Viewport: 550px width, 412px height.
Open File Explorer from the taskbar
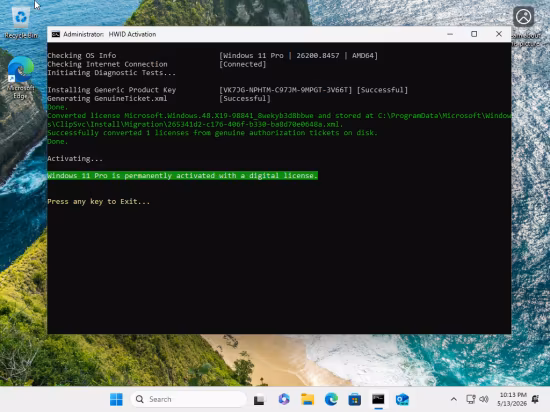(308, 399)
